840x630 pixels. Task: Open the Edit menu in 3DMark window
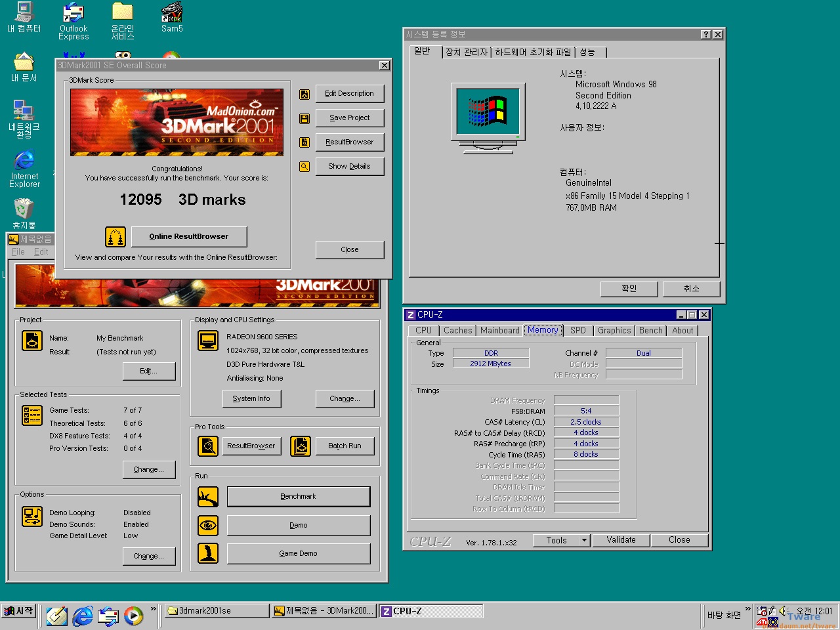coord(41,252)
